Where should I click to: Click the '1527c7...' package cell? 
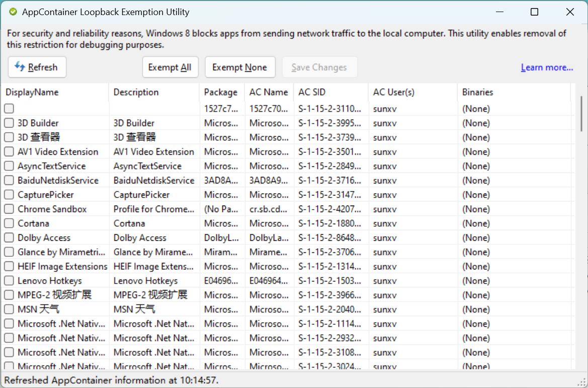click(221, 109)
